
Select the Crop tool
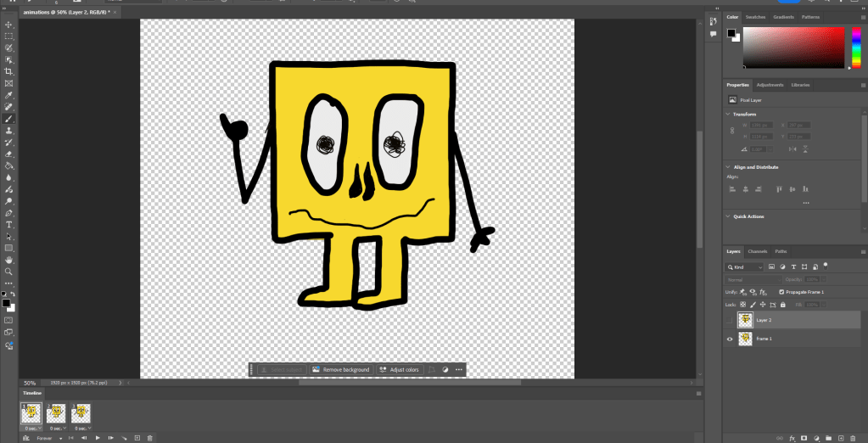(x=8, y=72)
